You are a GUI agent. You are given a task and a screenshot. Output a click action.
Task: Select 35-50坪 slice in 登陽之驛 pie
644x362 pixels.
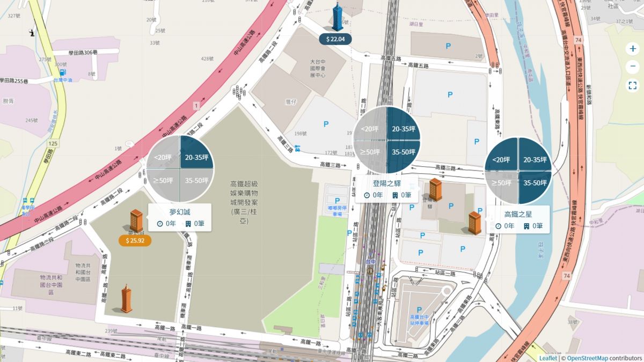402,152
